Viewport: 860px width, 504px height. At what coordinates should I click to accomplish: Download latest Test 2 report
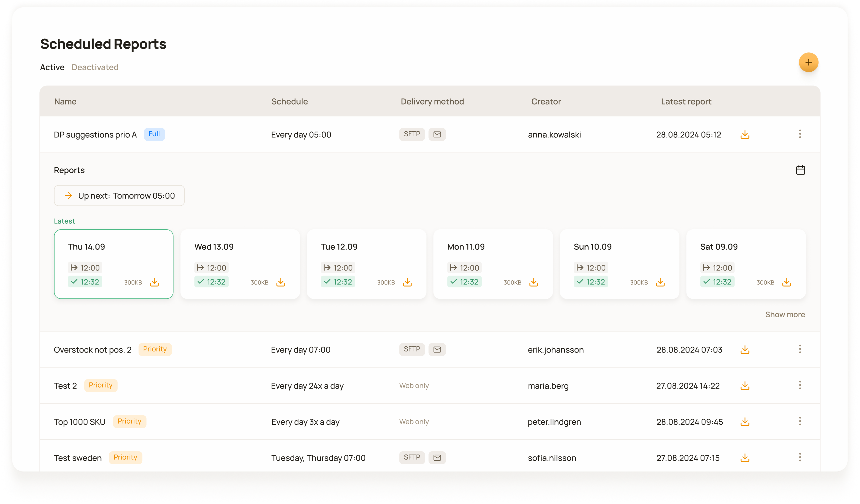(745, 386)
